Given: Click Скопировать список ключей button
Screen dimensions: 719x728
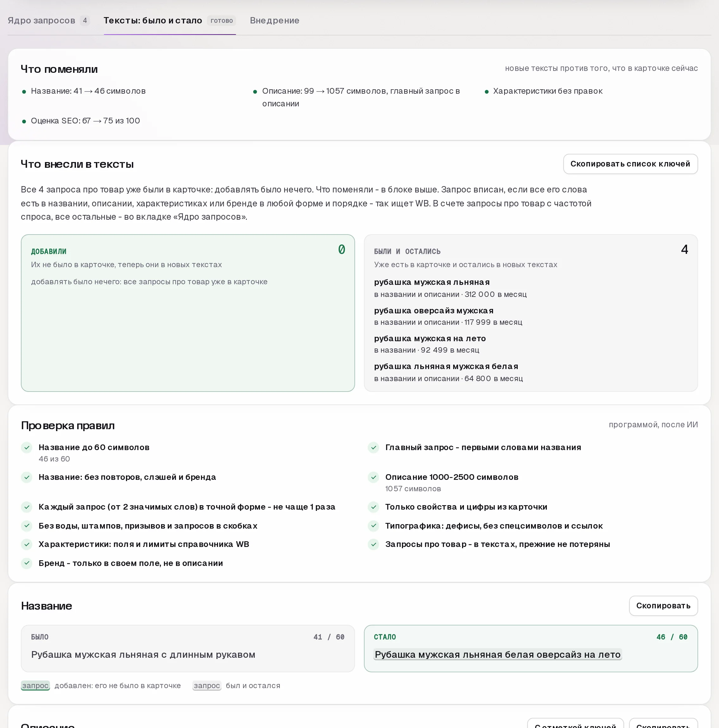Looking at the screenshot, I should [630, 164].
